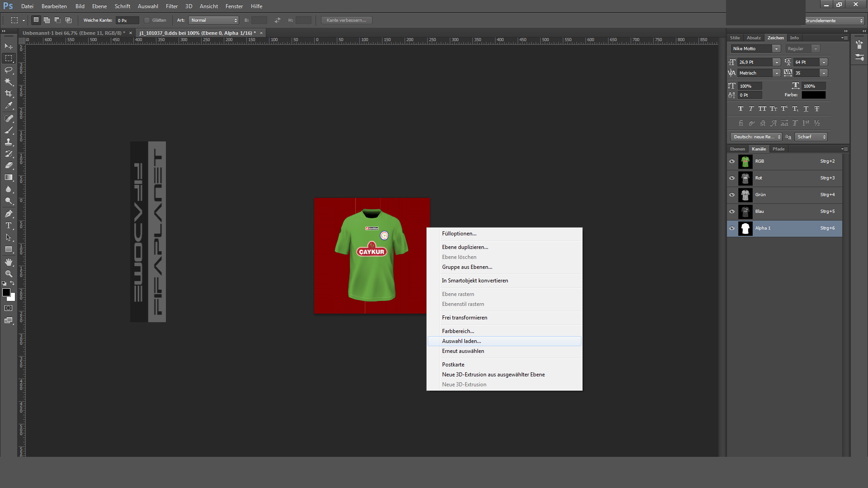Select the History Brush tool
This screenshot has width=868, height=488.
click(9, 154)
